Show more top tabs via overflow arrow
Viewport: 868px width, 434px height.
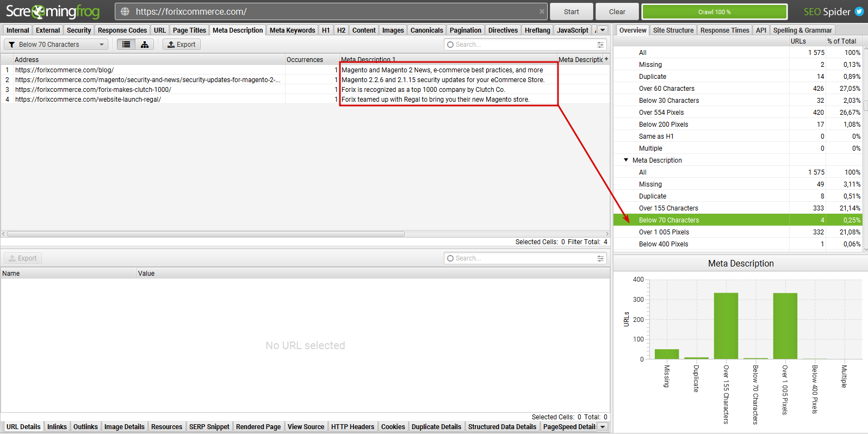(x=603, y=30)
